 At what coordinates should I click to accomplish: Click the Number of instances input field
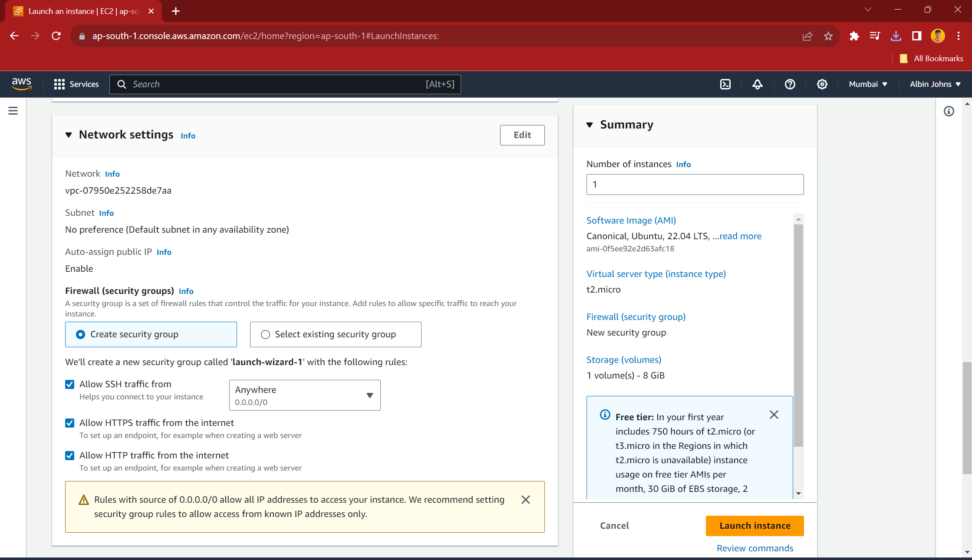695,184
